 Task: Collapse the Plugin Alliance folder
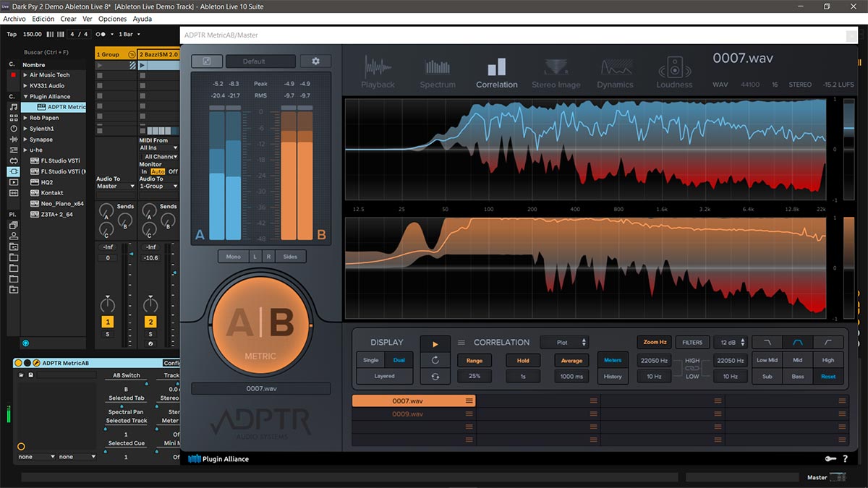click(x=26, y=97)
